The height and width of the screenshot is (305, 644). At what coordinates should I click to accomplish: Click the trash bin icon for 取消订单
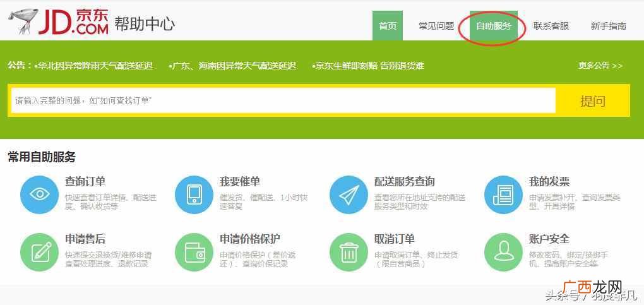[x=349, y=252]
